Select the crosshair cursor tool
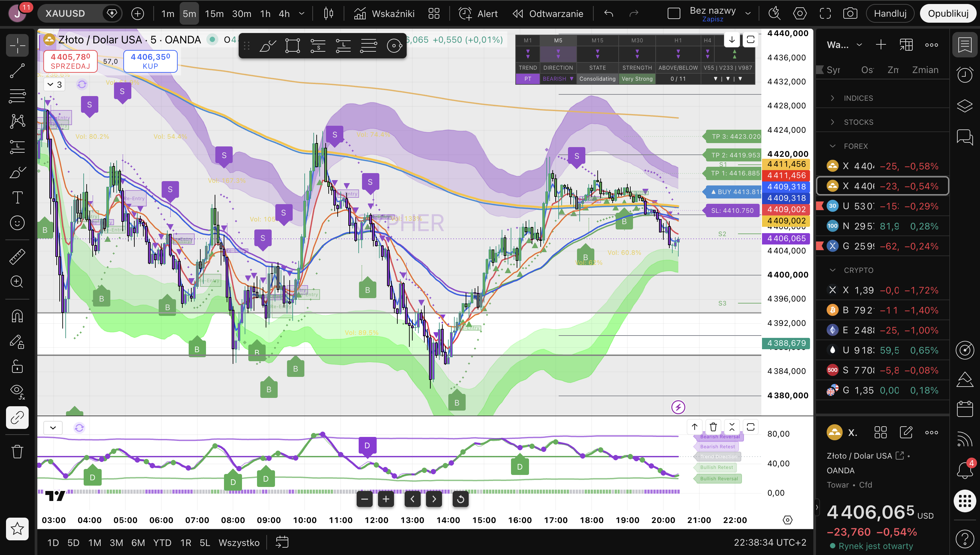980x555 pixels. (x=17, y=45)
